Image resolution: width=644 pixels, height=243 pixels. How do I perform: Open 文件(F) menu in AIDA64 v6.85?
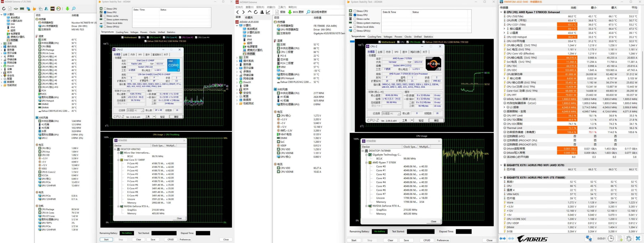pos(239,7)
